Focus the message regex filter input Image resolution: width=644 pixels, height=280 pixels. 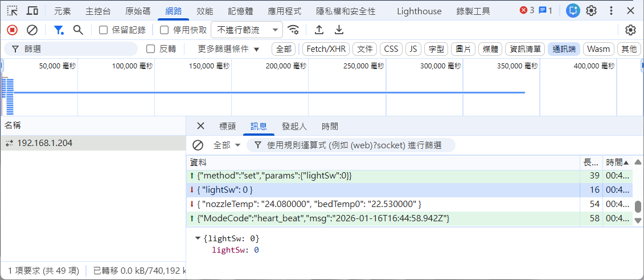click(351, 145)
